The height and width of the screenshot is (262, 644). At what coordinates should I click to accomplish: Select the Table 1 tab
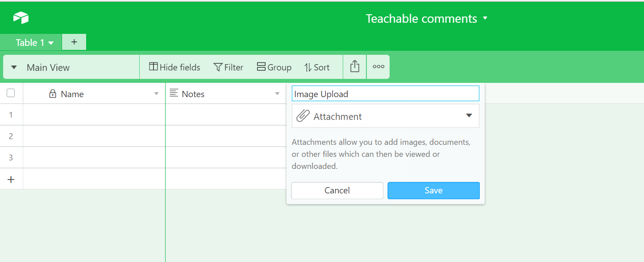coord(30,42)
